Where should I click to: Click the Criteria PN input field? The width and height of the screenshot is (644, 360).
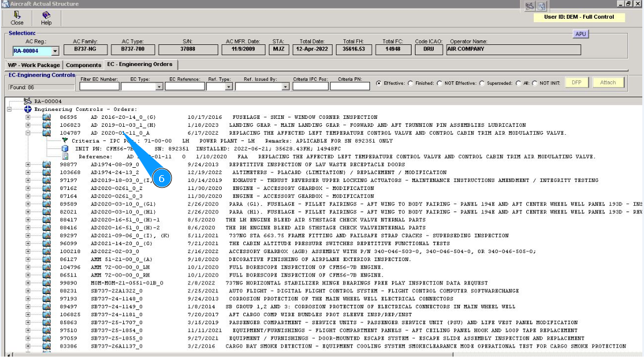click(x=350, y=86)
